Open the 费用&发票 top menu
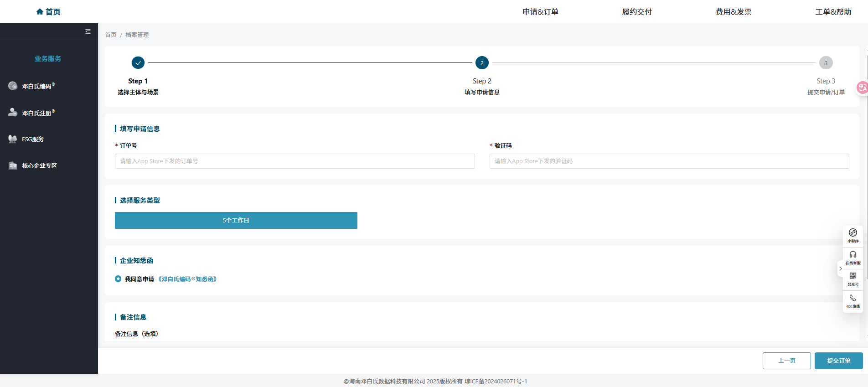 pyautogui.click(x=734, y=12)
